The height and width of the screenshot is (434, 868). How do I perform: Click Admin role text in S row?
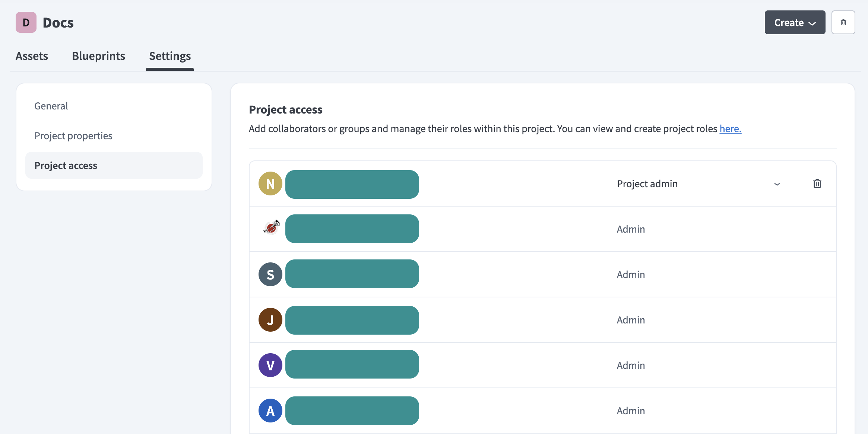(x=631, y=275)
